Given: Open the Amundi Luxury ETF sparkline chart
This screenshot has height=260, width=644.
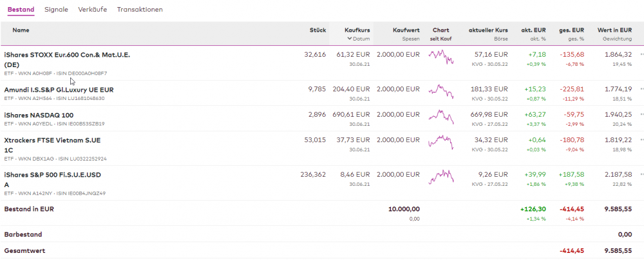Looking at the screenshot, I should tap(441, 92).
